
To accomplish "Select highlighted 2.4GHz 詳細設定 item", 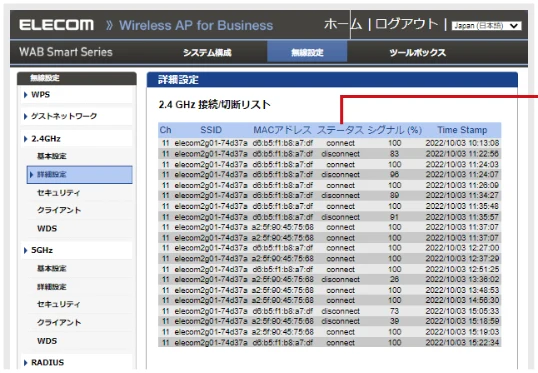I will click(79, 174).
